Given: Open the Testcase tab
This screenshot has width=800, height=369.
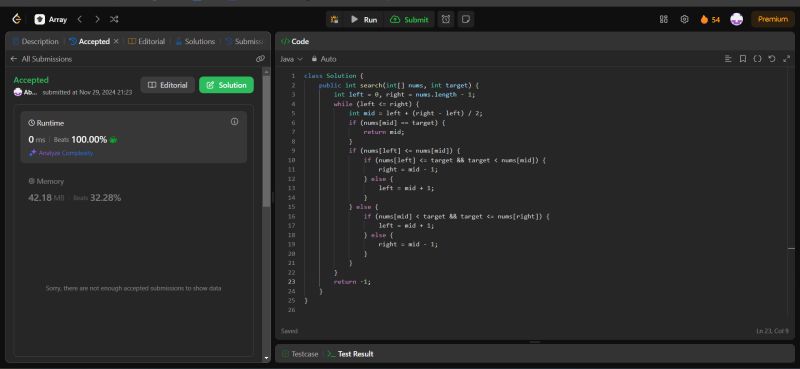Looking at the screenshot, I should [300, 354].
